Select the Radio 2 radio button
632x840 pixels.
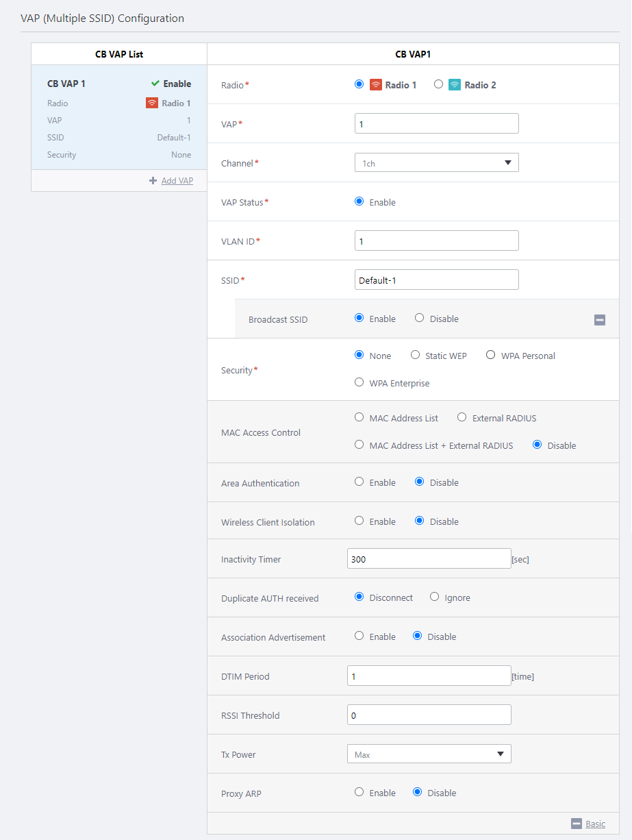tap(438, 84)
